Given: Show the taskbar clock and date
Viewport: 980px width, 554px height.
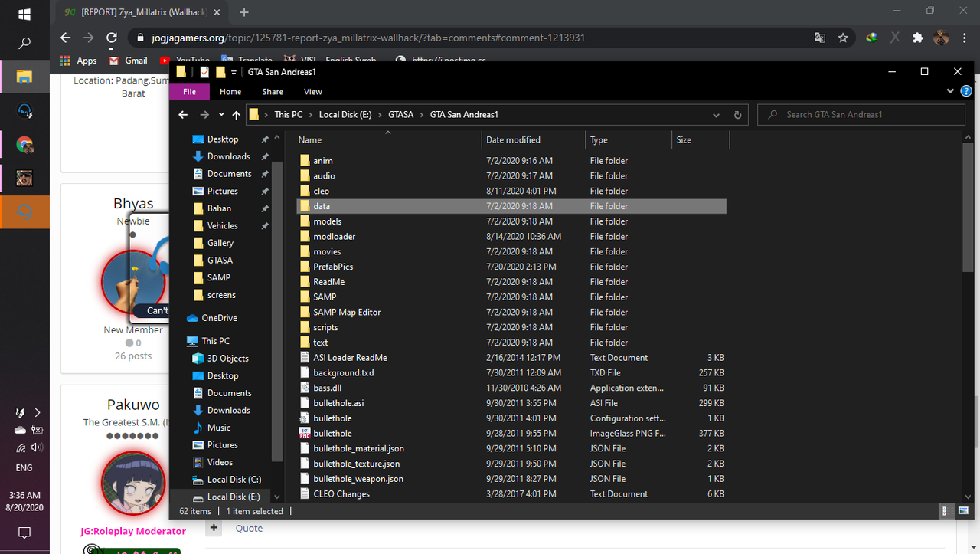Looking at the screenshot, I should click(x=24, y=501).
